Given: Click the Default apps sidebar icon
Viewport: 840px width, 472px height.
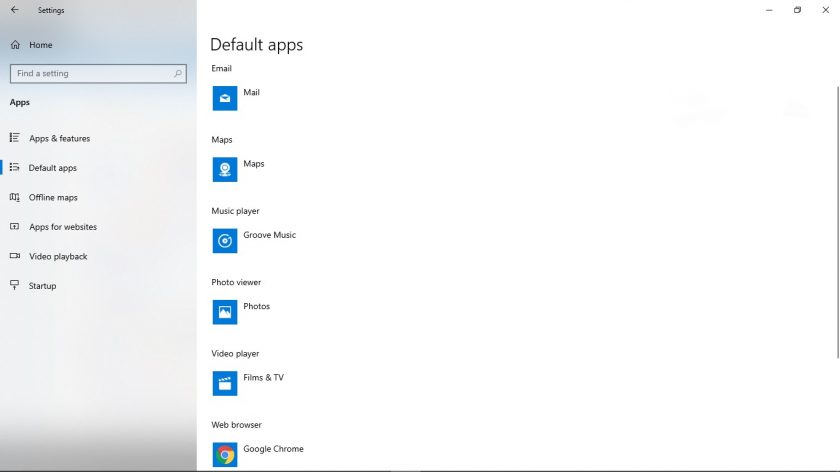Looking at the screenshot, I should 14,167.
